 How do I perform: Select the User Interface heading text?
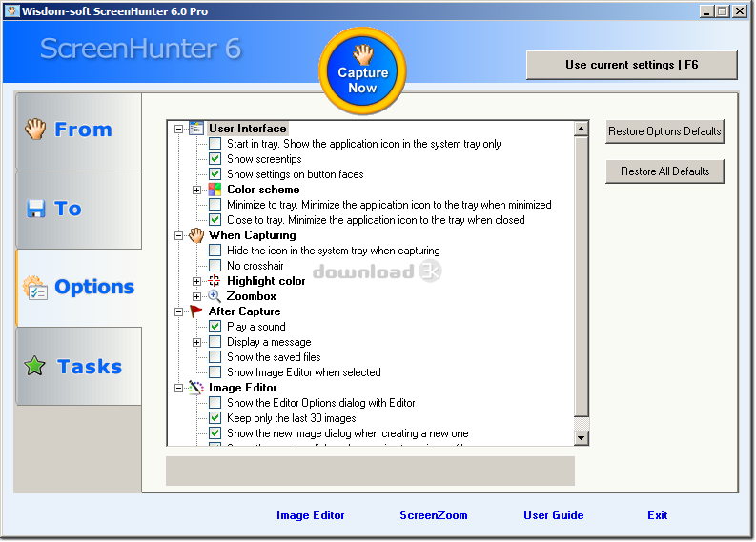(248, 129)
